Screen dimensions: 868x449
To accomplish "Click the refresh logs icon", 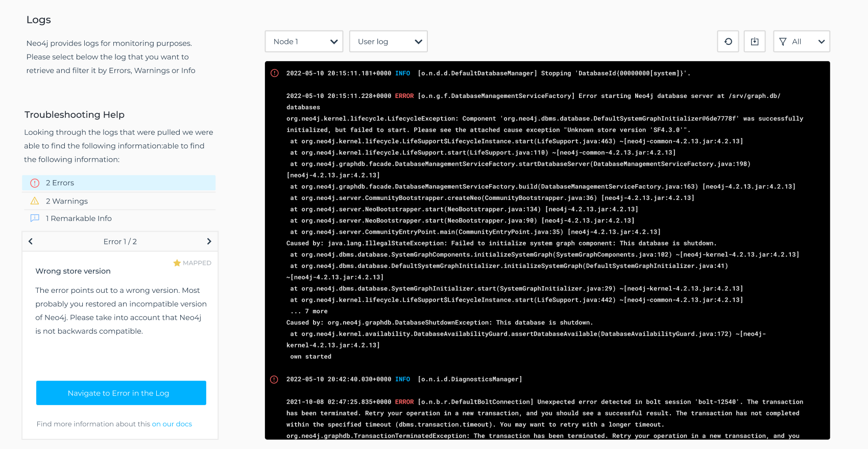I will point(728,41).
